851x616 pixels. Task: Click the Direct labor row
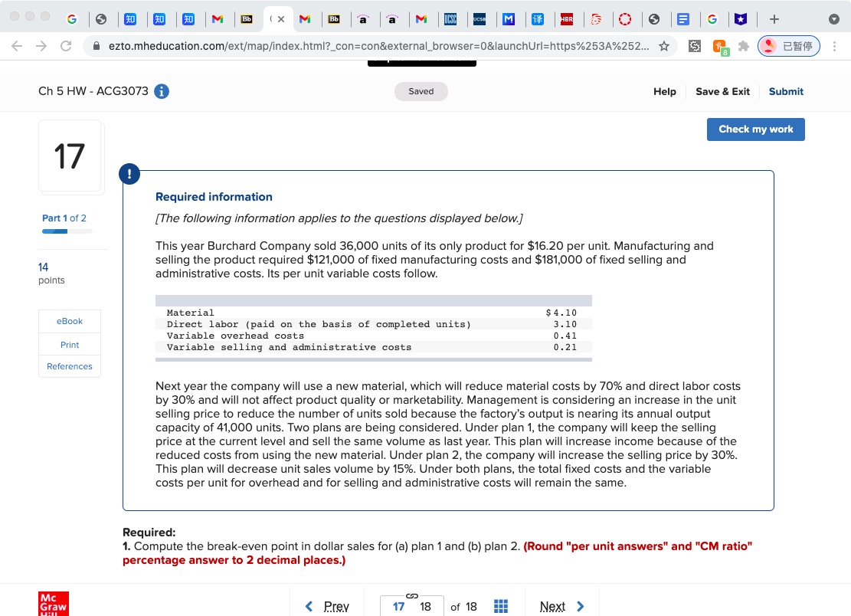coord(373,324)
